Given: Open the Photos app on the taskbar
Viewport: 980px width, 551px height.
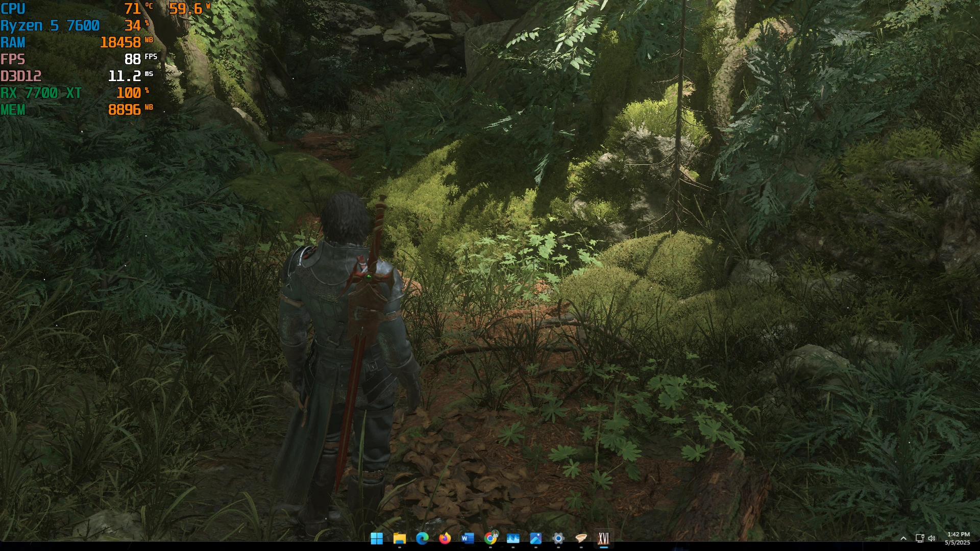Looking at the screenshot, I should pos(535,538).
